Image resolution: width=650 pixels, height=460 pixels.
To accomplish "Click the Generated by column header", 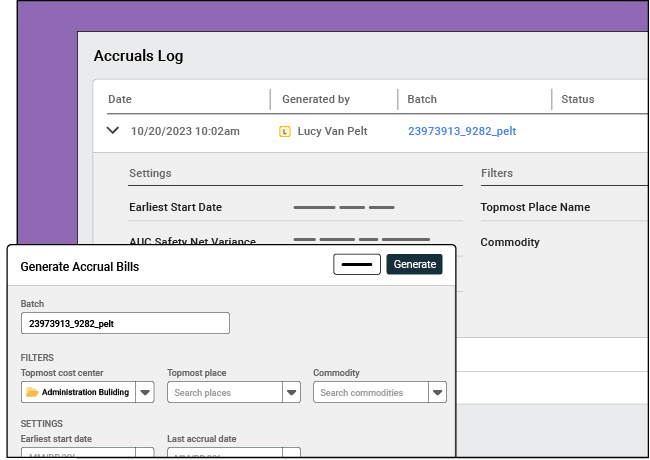I will point(316,99).
